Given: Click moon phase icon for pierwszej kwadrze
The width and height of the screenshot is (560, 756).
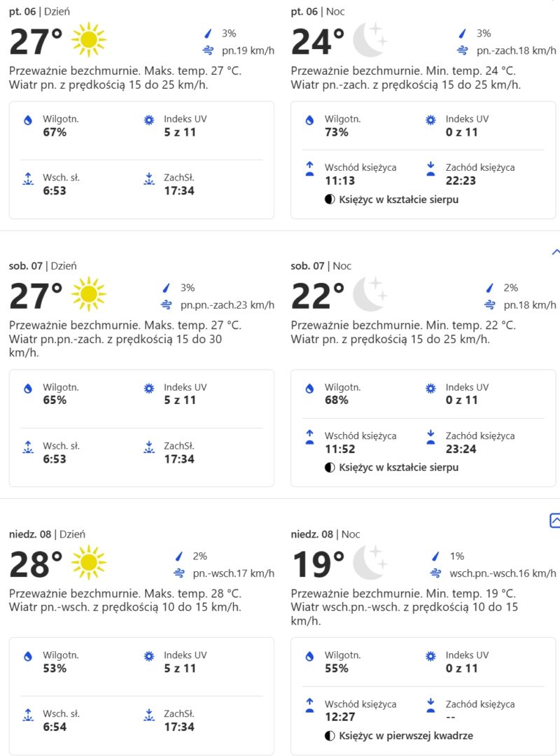Looking at the screenshot, I should tap(330, 736).
